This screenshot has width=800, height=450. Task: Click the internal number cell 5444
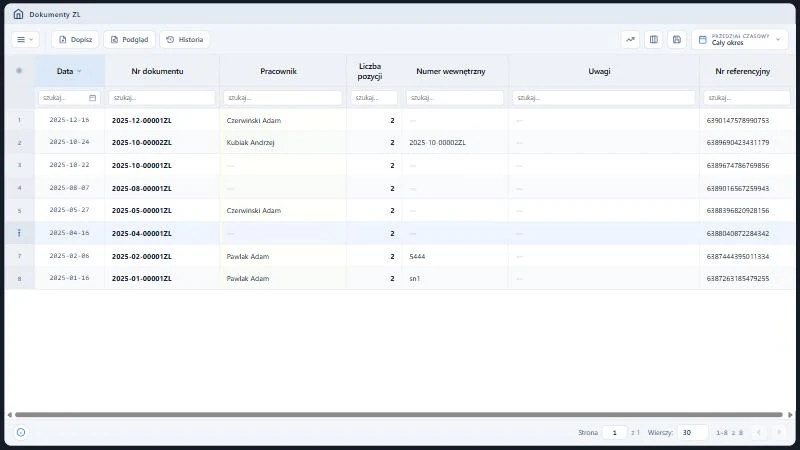pyautogui.click(x=417, y=256)
